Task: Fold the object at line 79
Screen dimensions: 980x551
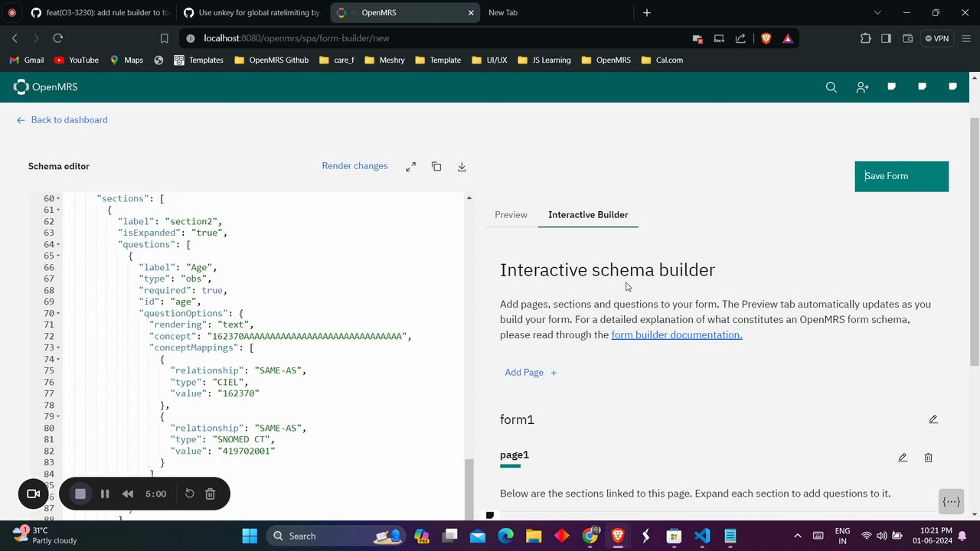Action: (x=58, y=417)
